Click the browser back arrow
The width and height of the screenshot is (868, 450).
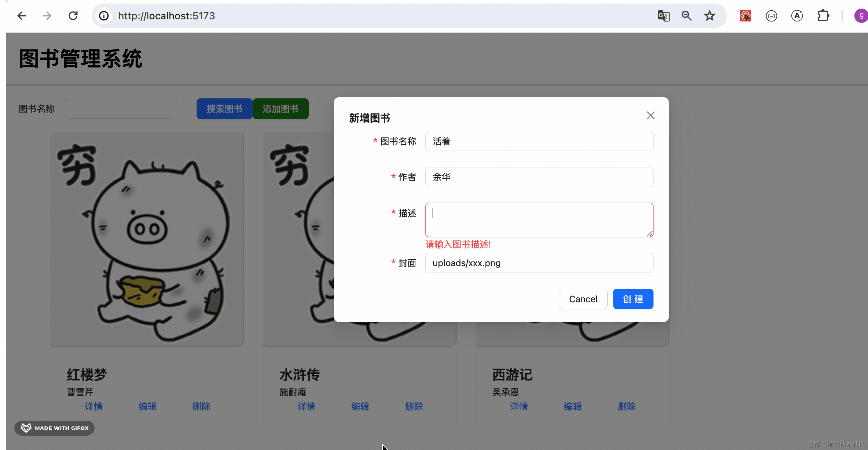click(x=22, y=16)
